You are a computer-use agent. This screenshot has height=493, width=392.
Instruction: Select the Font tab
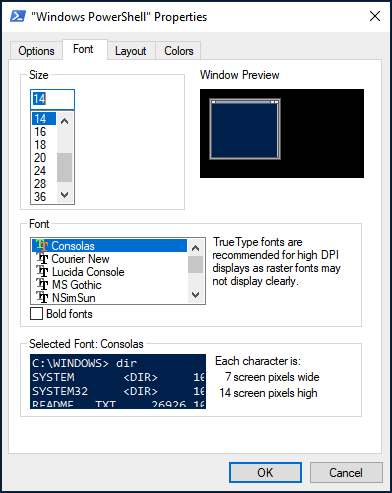pos(83,49)
